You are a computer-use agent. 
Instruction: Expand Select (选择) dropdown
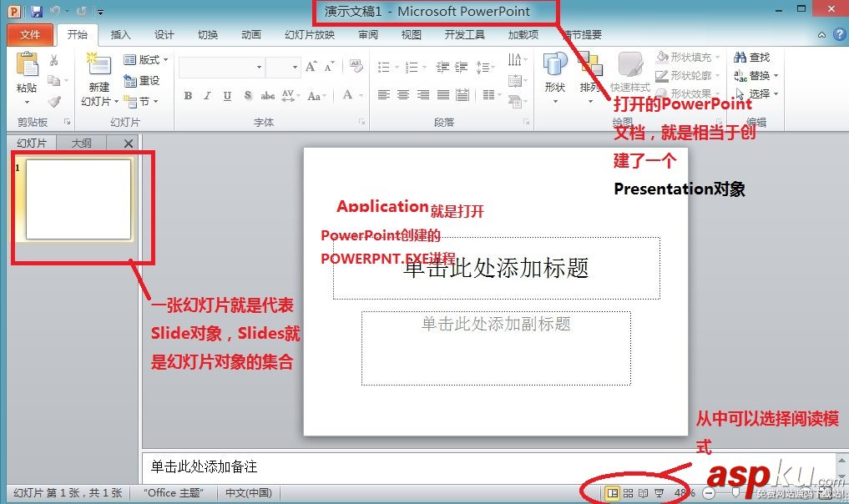(776, 93)
